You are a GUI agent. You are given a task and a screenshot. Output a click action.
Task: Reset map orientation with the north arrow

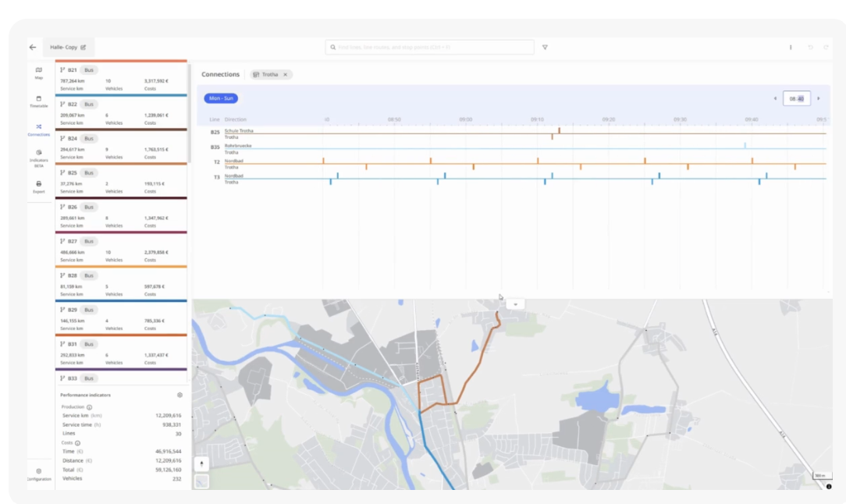(x=201, y=463)
